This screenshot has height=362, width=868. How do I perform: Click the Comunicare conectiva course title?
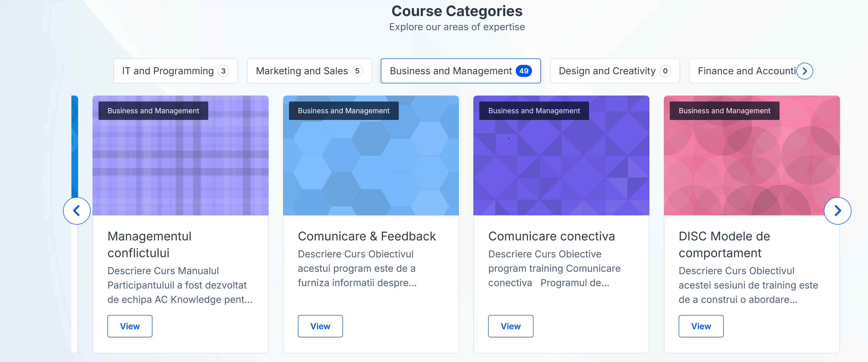[x=551, y=236]
